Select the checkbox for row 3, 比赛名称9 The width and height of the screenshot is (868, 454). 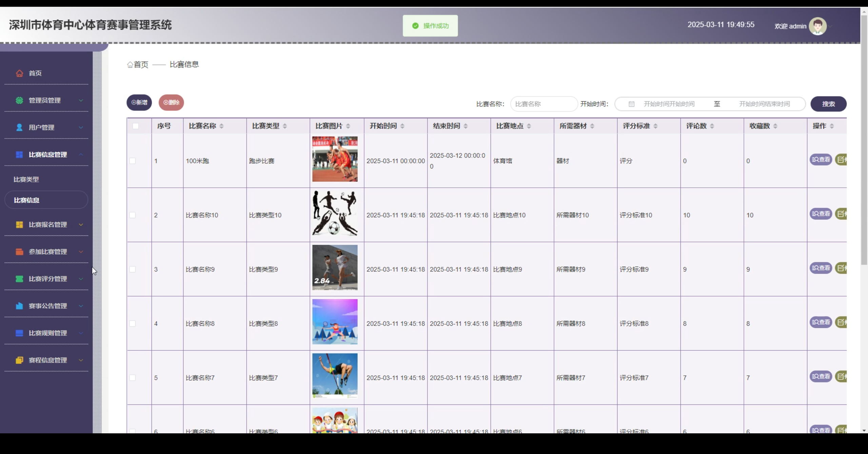(x=133, y=269)
